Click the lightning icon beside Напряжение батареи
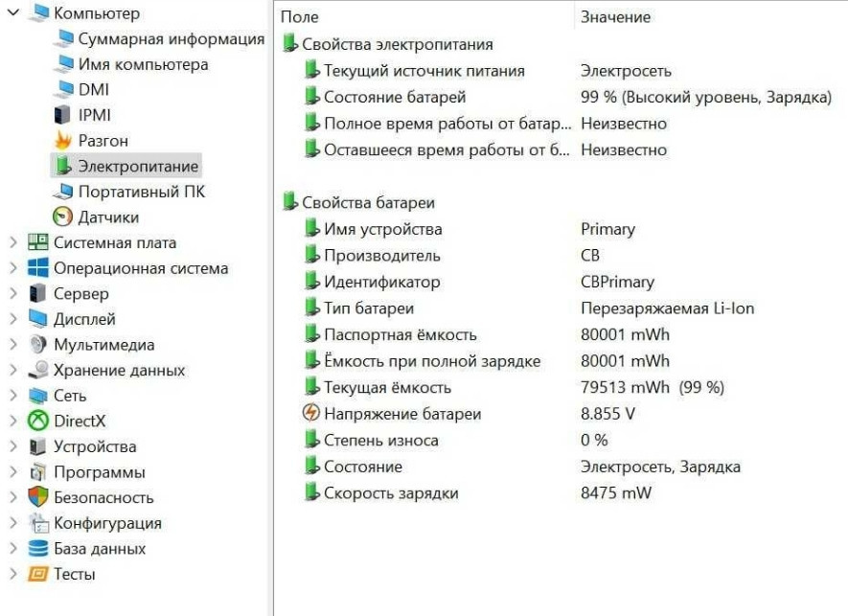 point(310,414)
